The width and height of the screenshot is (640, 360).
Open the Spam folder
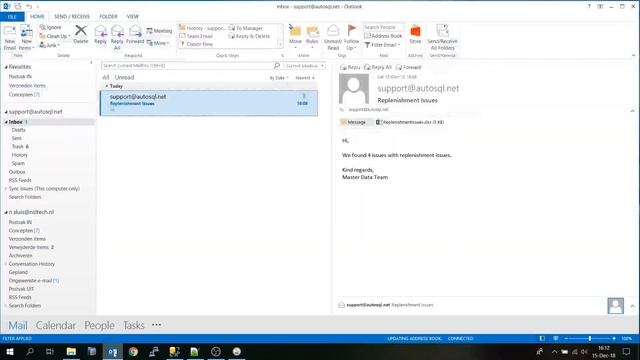click(18, 163)
